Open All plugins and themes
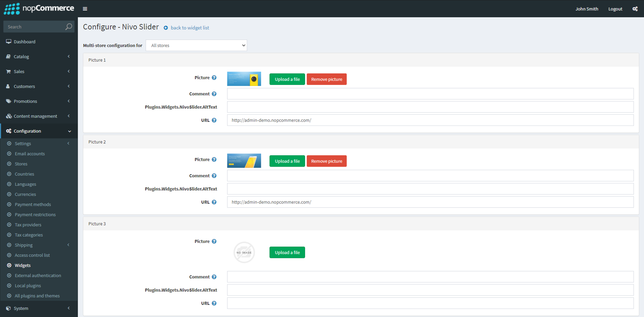 click(37, 296)
